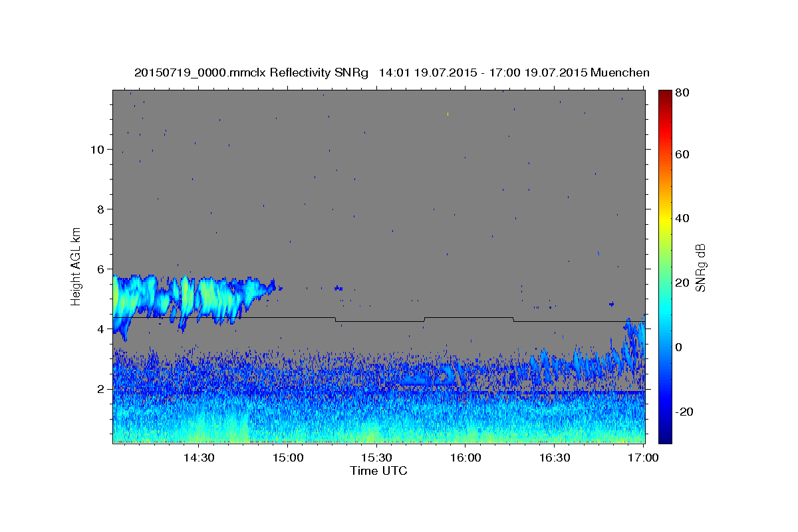This screenshot has width=798, height=532.
Task: Click the 'Height AGL km' axis label
Action: (x=76, y=265)
